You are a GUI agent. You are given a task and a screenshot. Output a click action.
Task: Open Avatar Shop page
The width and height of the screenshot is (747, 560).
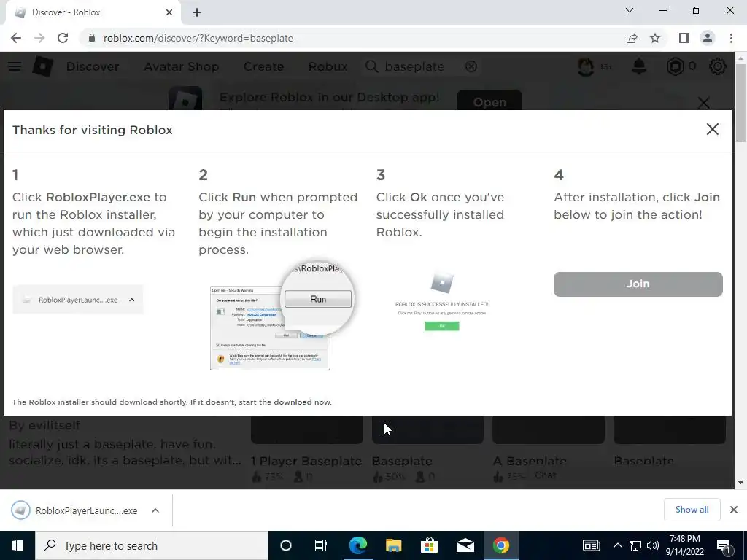tap(182, 66)
